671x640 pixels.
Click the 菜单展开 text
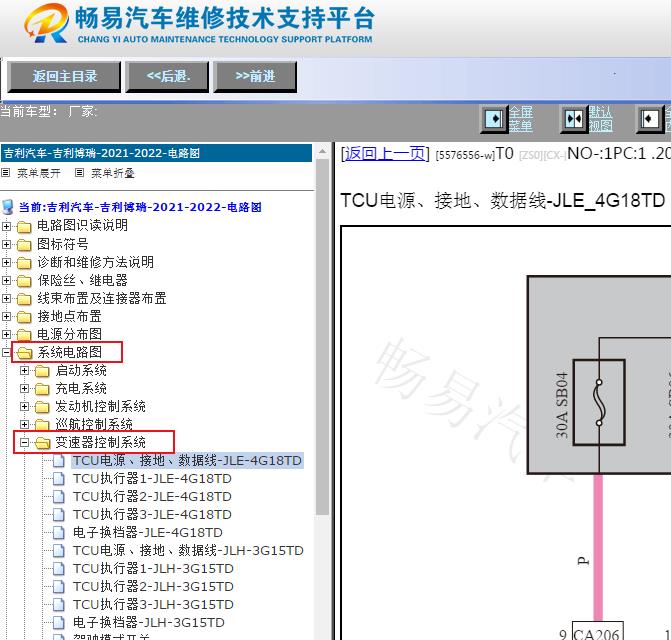(x=39, y=173)
